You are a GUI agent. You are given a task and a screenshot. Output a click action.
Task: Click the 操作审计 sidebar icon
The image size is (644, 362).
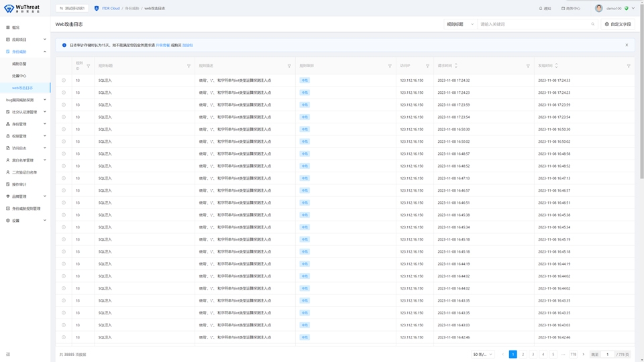point(8,184)
